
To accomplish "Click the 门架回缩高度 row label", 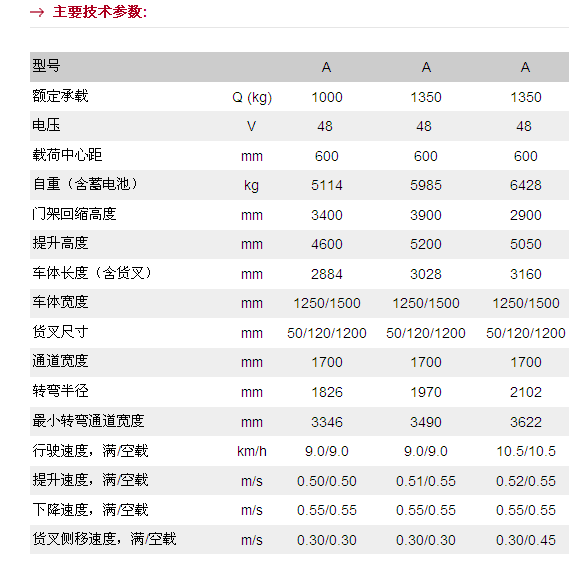I will coord(74,214).
